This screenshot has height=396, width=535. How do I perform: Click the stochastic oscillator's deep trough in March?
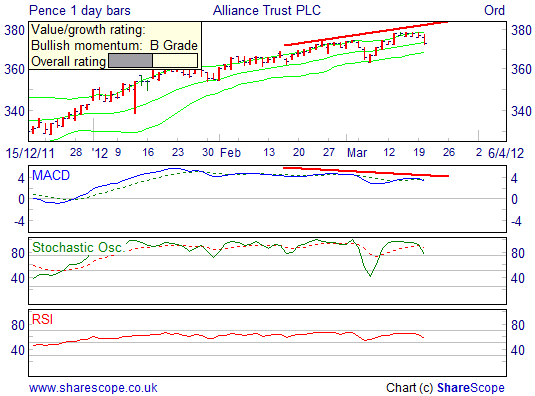click(x=370, y=275)
